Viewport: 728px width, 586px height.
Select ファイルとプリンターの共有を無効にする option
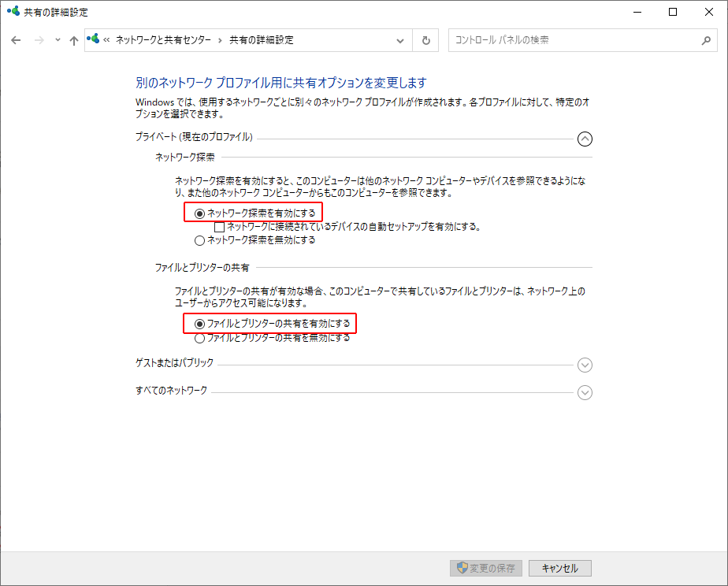[199, 338]
